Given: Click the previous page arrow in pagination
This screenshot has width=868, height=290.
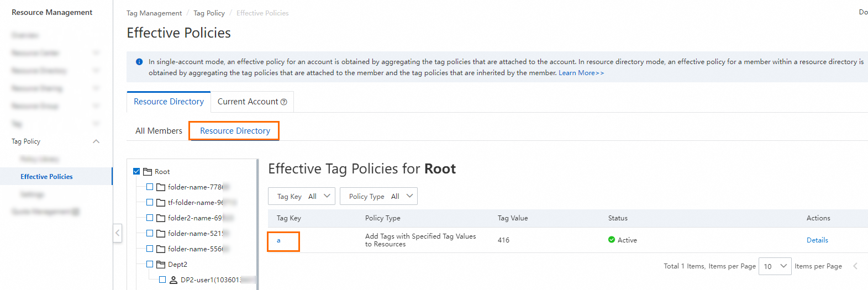Looking at the screenshot, I should pos(855,266).
